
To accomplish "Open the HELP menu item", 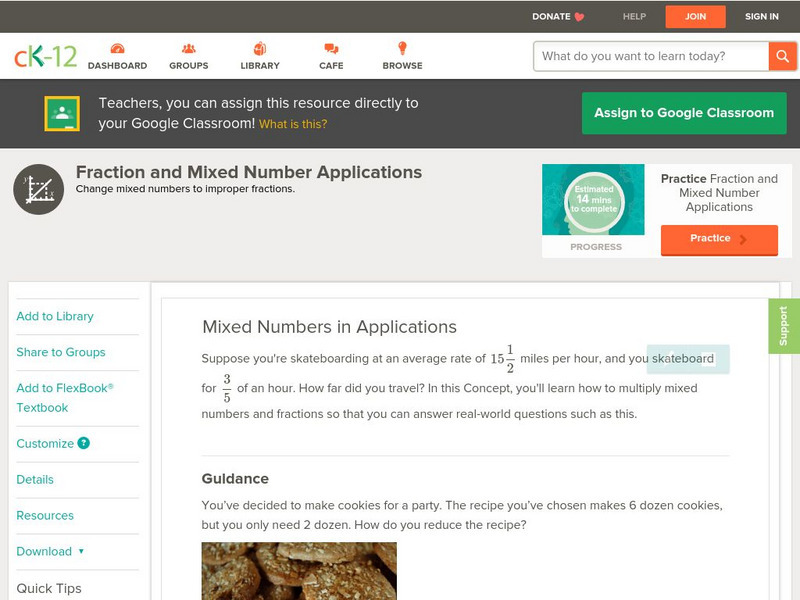I will pos(633,16).
